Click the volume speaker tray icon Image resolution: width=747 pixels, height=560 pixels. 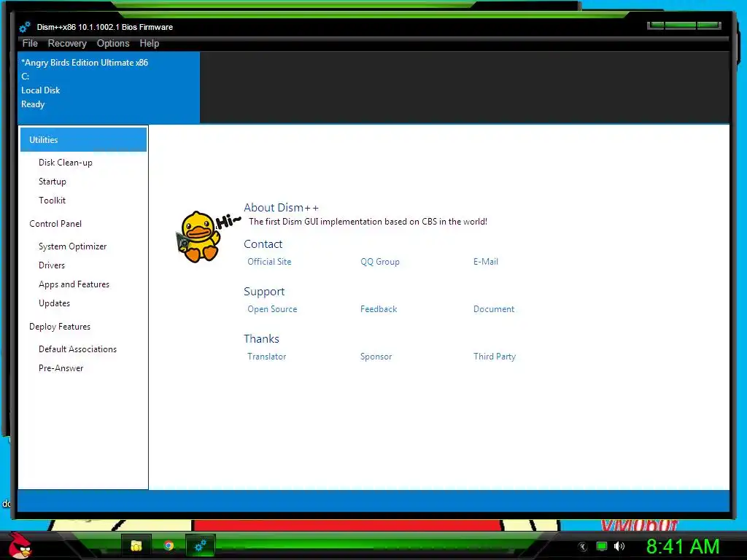[x=619, y=546]
